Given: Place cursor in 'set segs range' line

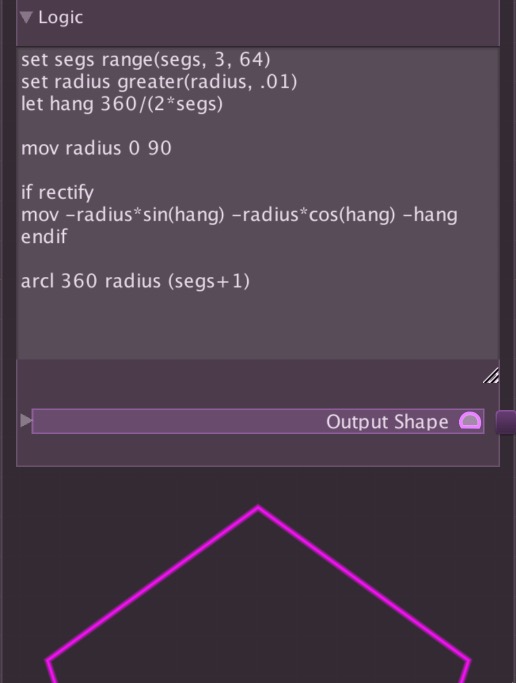Looking at the screenshot, I should (145, 60).
